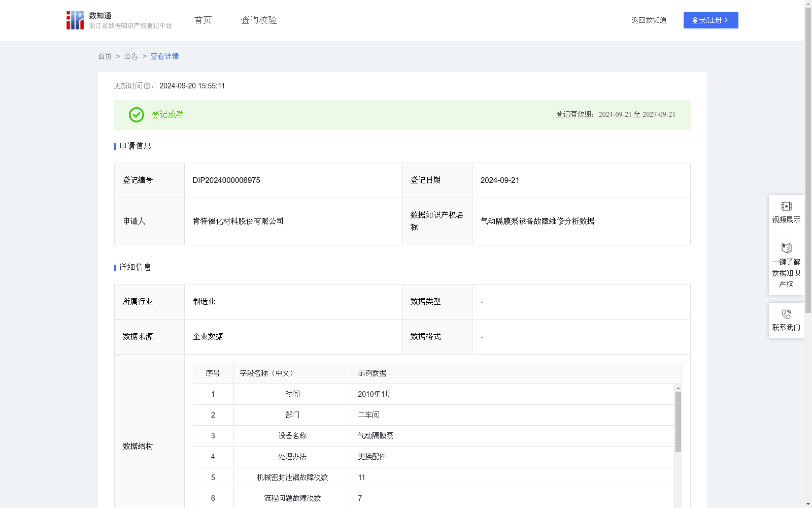Click the 公告 breadcrumb link
The width and height of the screenshot is (812, 508).
[x=131, y=56]
